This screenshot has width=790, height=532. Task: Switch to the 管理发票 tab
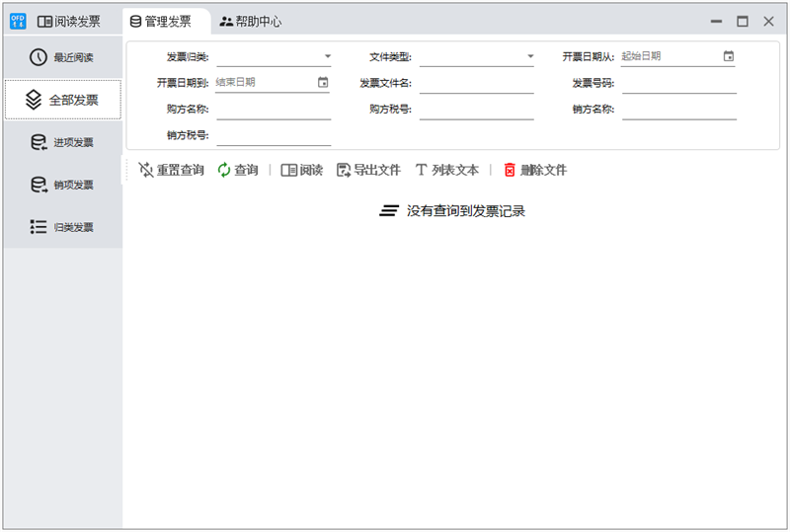click(161, 21)
